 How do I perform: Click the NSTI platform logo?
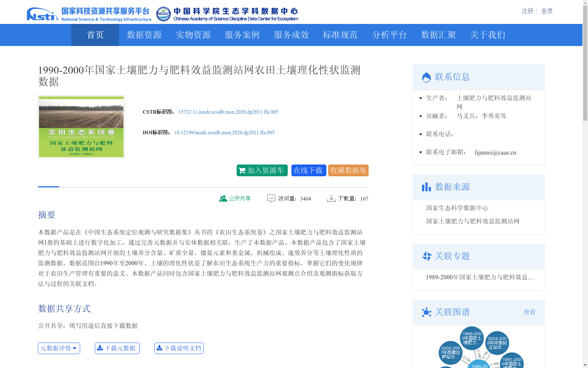tap(89, 14)
